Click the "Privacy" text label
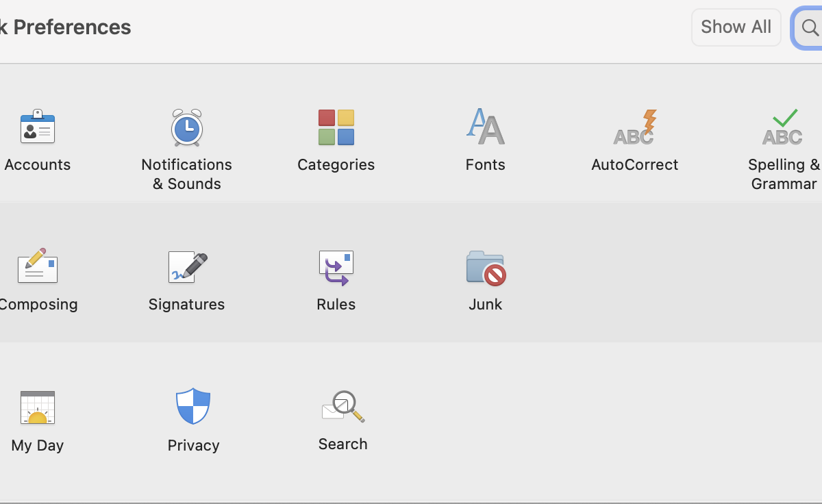Screen dimensions: 822x504 [193, 445]
